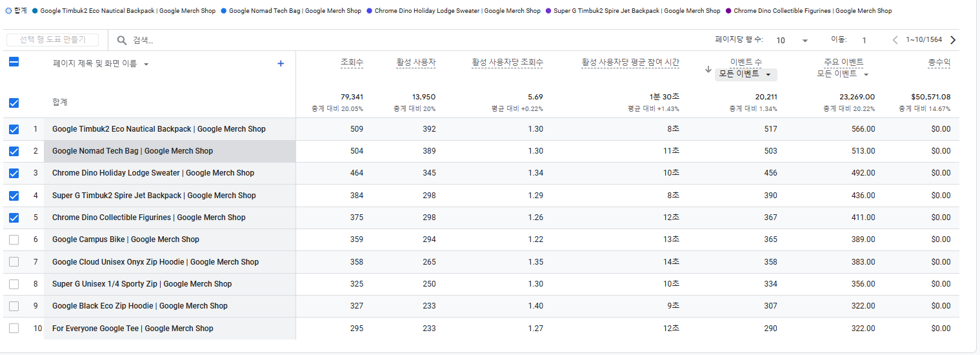Sort by 활성 사용자당 조회수 column header
Image resolution: width=980 pixels, height=355 pixels.
(507, 63)
